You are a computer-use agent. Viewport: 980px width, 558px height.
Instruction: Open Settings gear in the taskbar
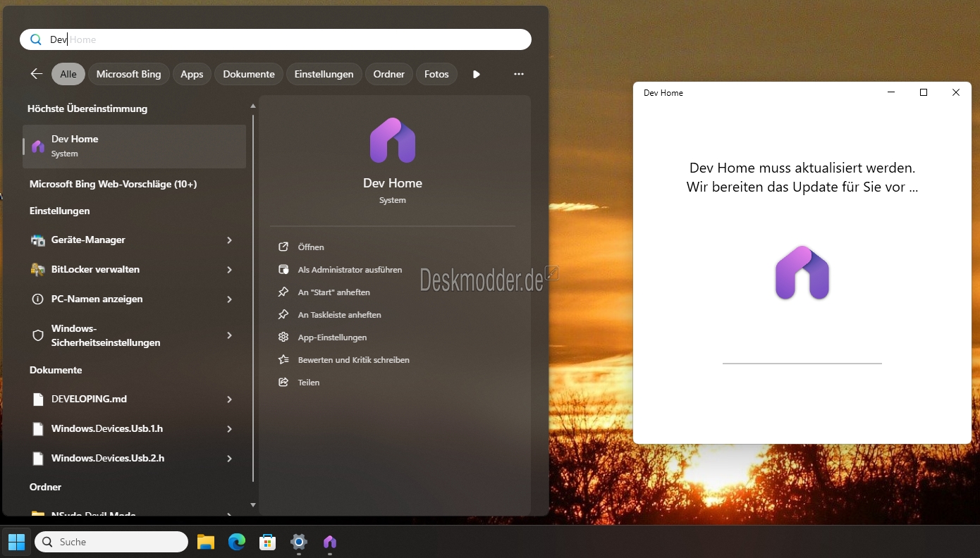tap(299, 542)
